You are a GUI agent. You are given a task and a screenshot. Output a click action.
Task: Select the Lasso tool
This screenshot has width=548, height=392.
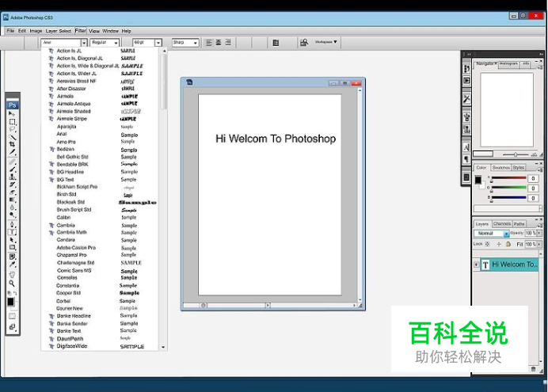tap(12, 130)
